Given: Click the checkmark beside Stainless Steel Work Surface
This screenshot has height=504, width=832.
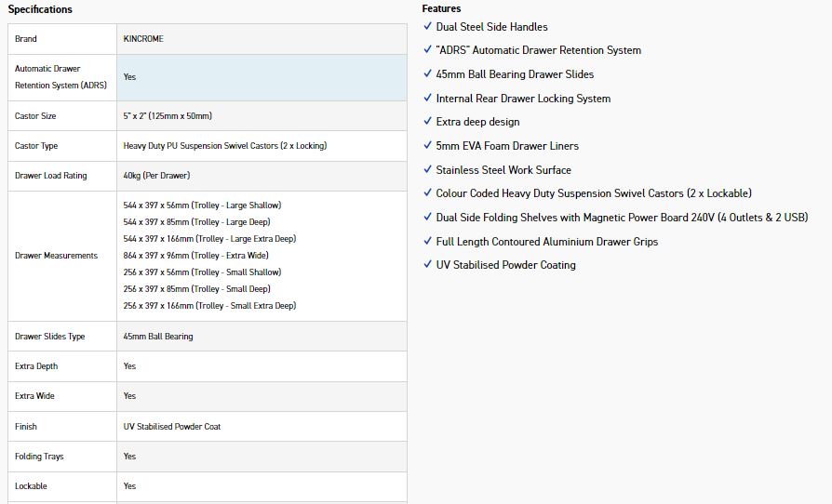Looking at the screenshot, I should (427, 170).
